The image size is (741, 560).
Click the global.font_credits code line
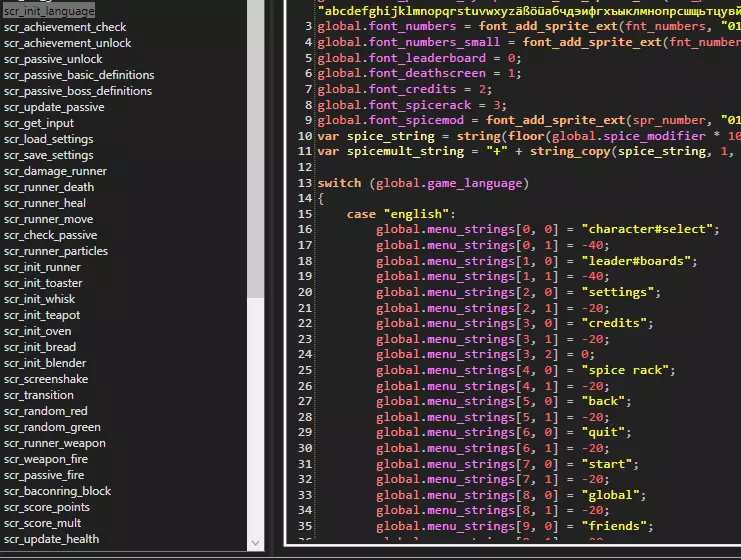coord(405,89)
